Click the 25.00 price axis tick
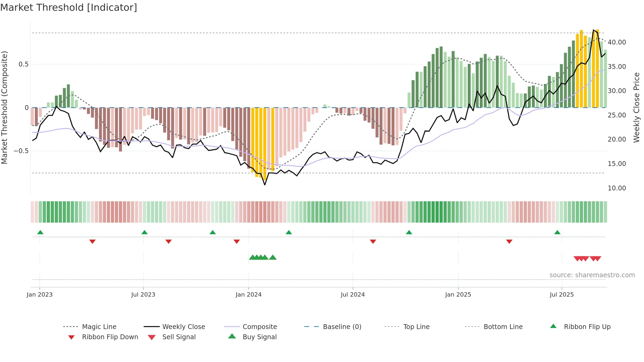The image size is (644, 362). [617, 115]
